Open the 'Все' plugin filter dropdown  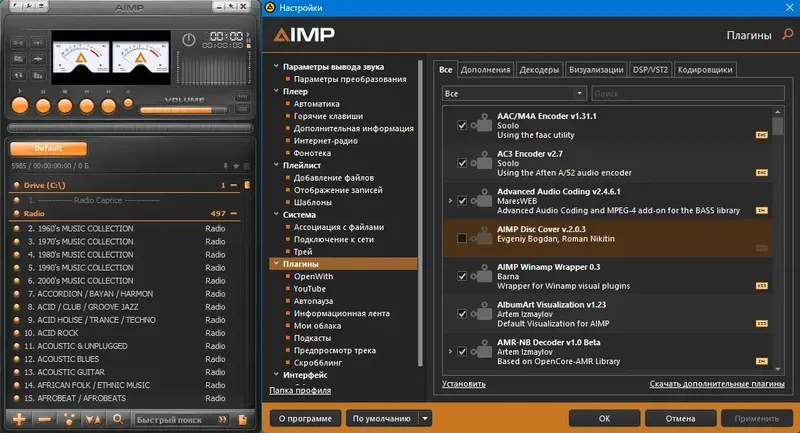click(x=513, y=93)
